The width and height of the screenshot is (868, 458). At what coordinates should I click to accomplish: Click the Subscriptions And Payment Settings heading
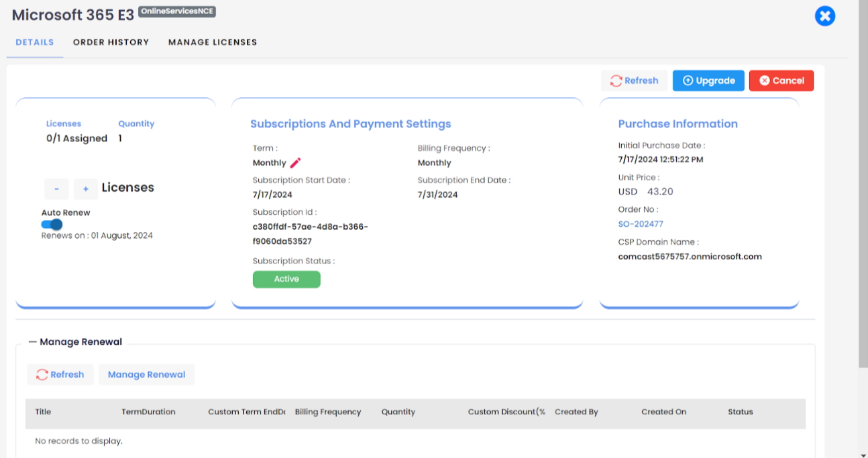pos(351,124)
